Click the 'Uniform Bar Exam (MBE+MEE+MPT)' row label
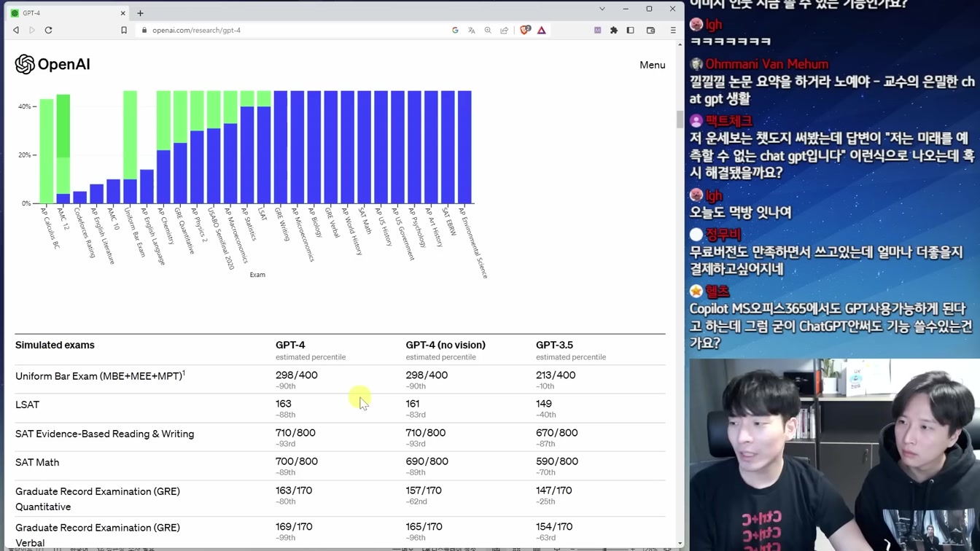 coord(98,376)
